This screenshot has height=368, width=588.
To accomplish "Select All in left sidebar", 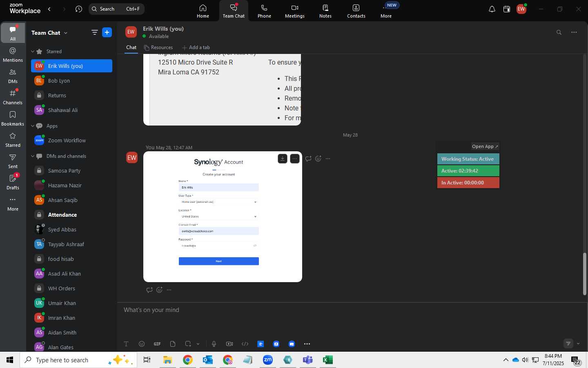I will [x=13, y=33].
